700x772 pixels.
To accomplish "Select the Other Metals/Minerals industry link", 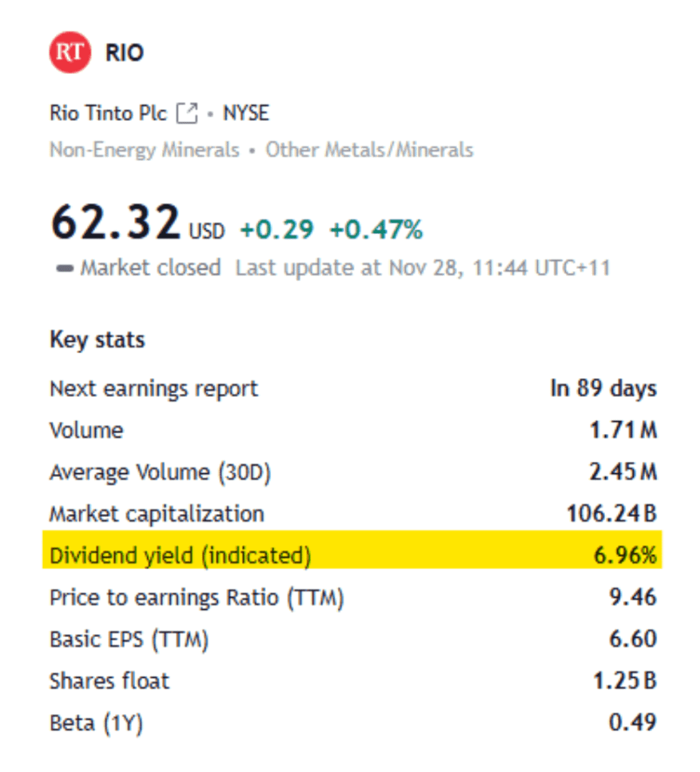I will 369,150.
